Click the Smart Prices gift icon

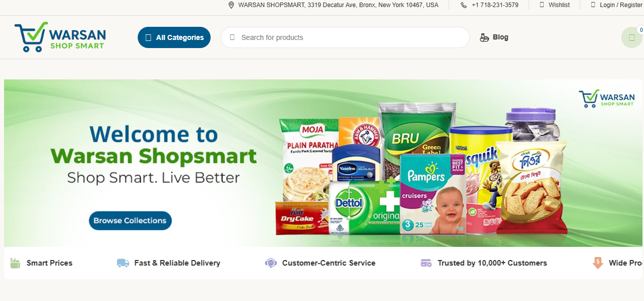tap(15, 263)
